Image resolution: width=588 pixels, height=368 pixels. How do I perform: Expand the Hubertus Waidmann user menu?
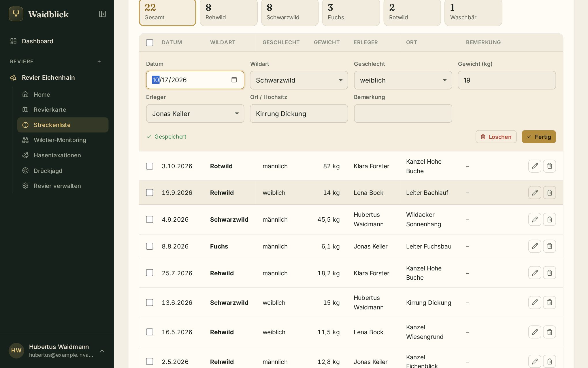point(57,351)
